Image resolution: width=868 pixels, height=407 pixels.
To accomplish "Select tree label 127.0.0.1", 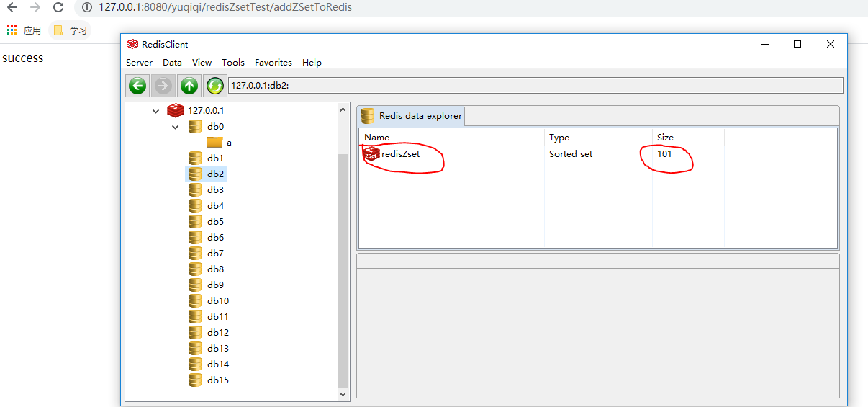I will click(206, 110).
